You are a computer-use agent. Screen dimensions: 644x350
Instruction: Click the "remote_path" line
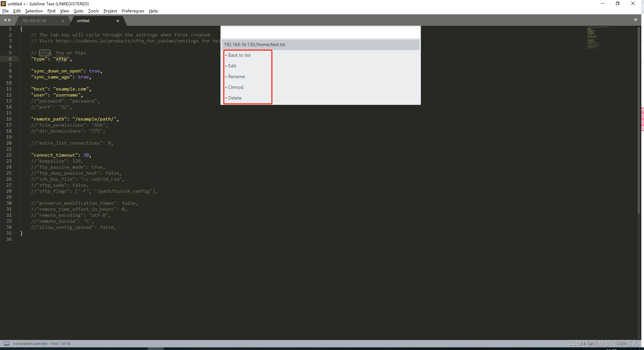pyautogui.click(x=75, y=119)
